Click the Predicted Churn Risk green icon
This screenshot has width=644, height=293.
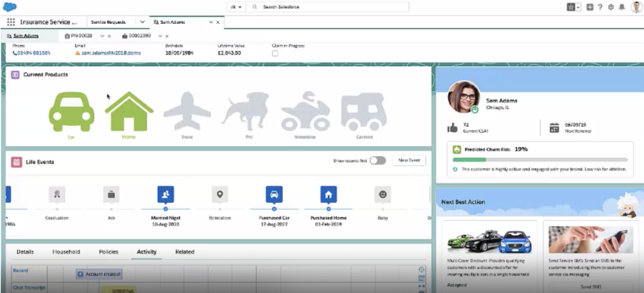457,150
